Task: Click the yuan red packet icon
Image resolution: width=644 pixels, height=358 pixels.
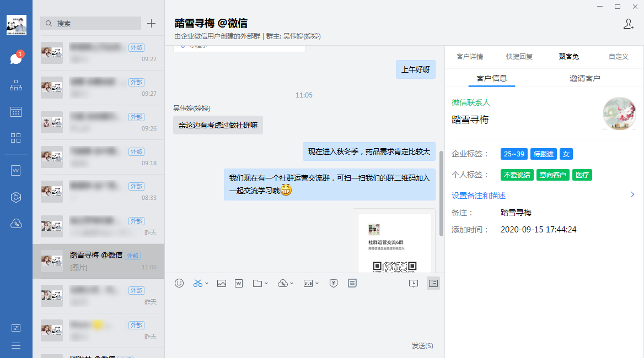Action: (x=334, y=283)
